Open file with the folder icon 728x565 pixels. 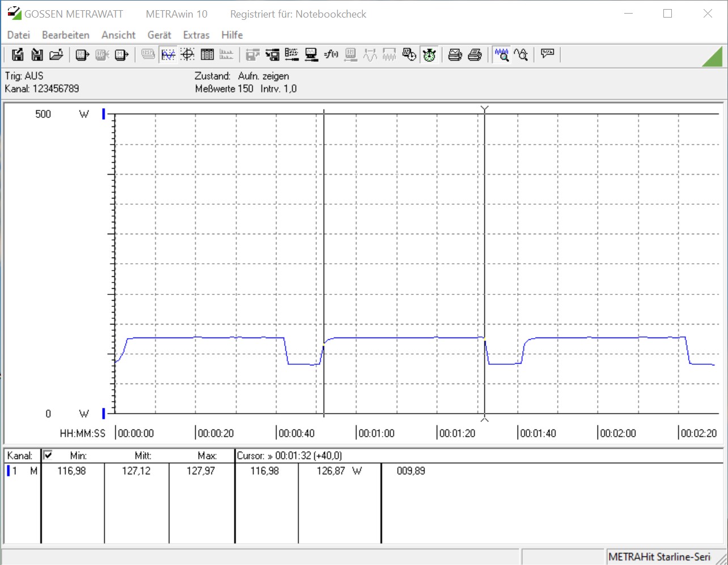tap(56, 54)
